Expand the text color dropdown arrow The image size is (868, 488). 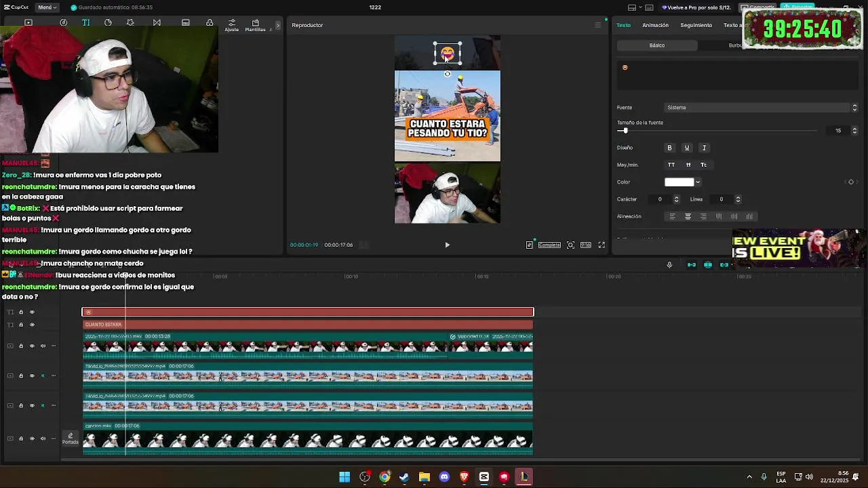[x=698, y=182]
